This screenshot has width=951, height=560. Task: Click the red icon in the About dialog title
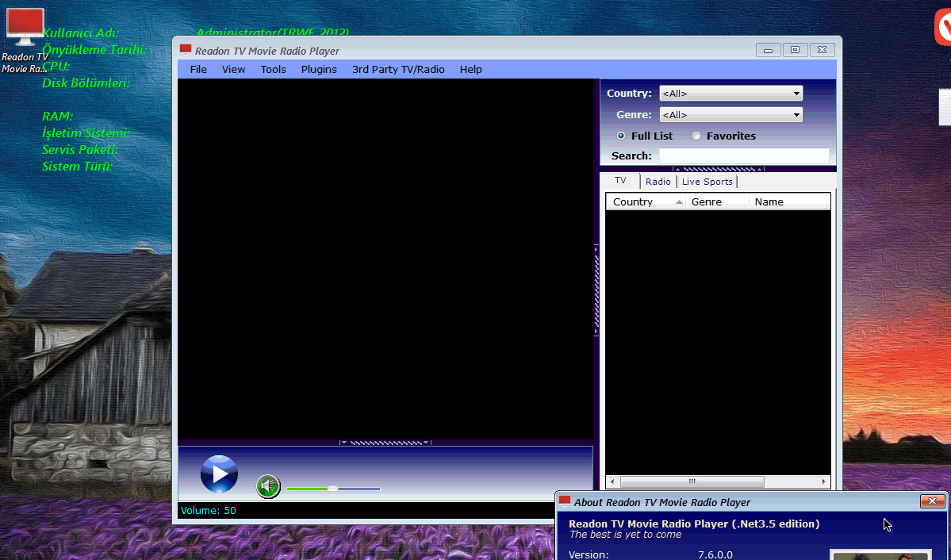(x=565, y=501)
